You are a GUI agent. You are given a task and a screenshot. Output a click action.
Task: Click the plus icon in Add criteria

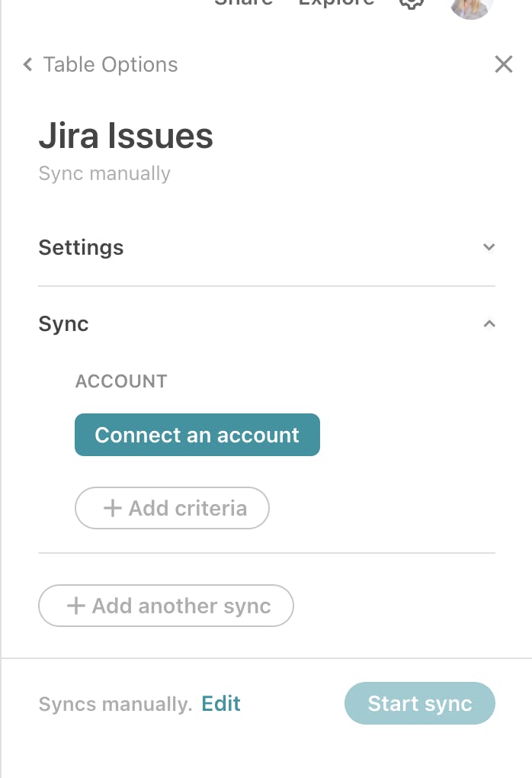click(x=113, y=508)
